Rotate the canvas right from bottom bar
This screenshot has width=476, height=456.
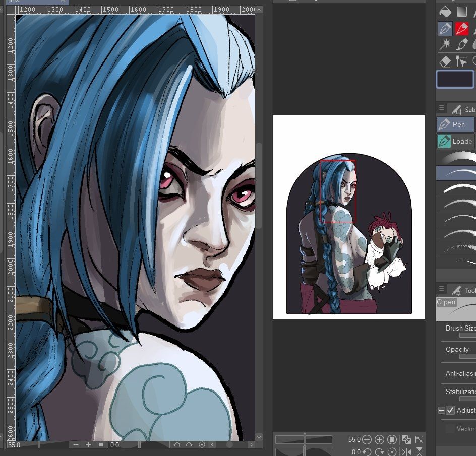tap(189, 445)
